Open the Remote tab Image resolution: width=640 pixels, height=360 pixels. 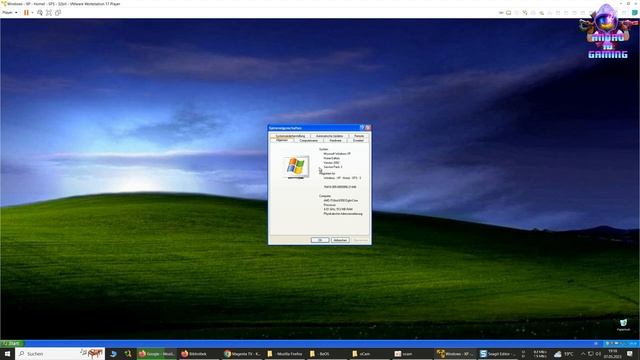coord(359,136)
